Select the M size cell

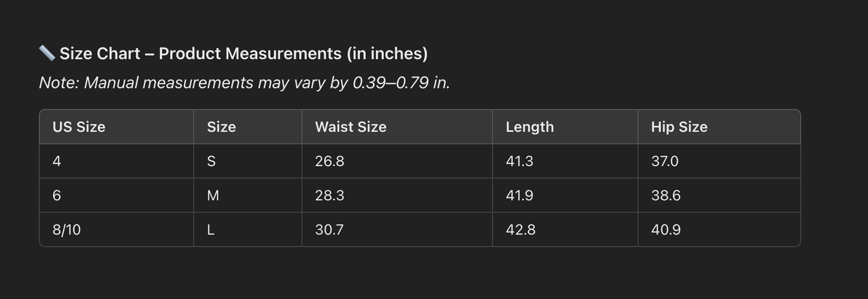tap(213, 196)
